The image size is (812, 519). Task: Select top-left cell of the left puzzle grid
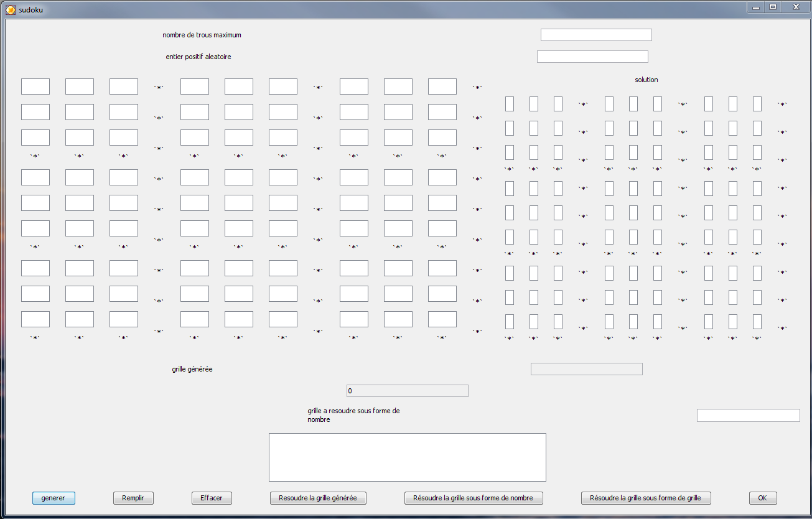coord(35,86)
